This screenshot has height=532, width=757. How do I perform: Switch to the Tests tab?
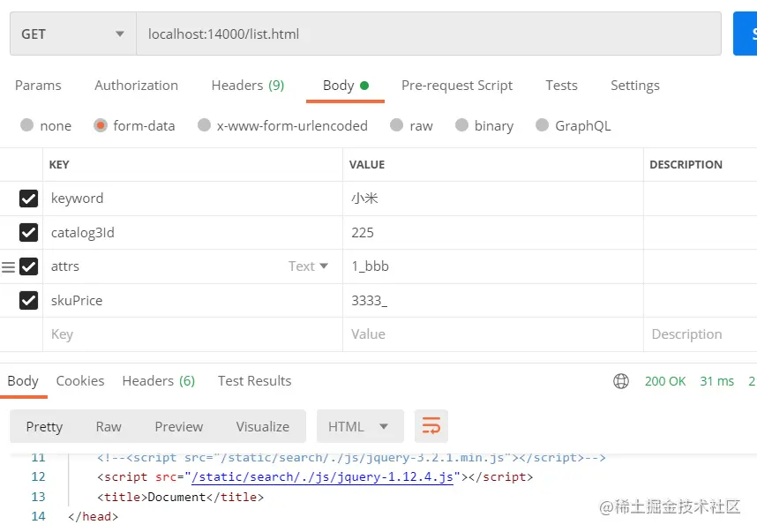coord(561,86)
